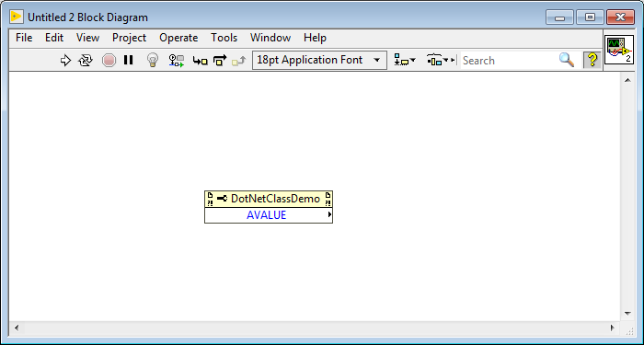Toggle Retain Wire Values button
Viewport: 644px width, 345px height.
(x=177, y=61)
